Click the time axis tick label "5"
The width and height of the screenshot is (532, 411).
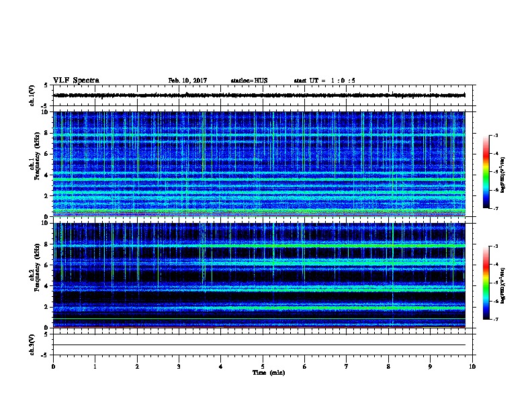263,367
